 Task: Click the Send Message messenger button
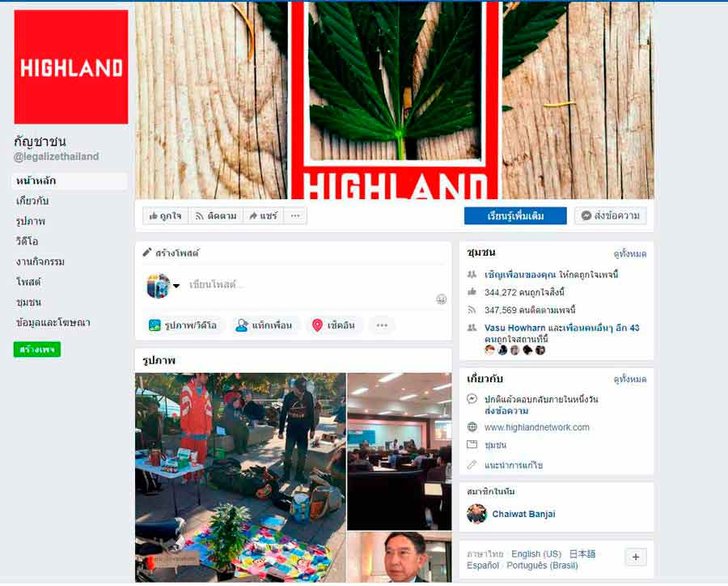(x=611, y=216)
